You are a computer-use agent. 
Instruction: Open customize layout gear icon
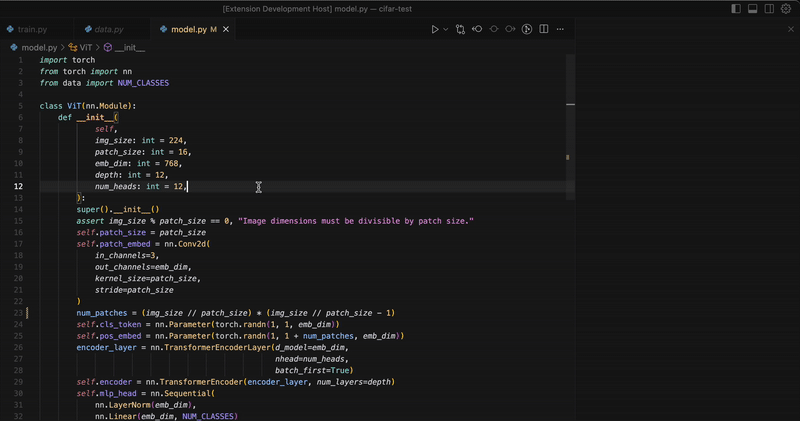786,9
